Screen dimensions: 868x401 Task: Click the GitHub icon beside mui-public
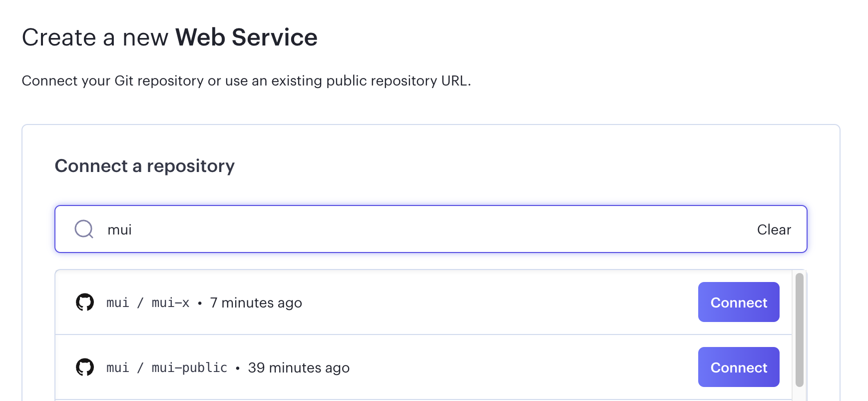[85, 367]
